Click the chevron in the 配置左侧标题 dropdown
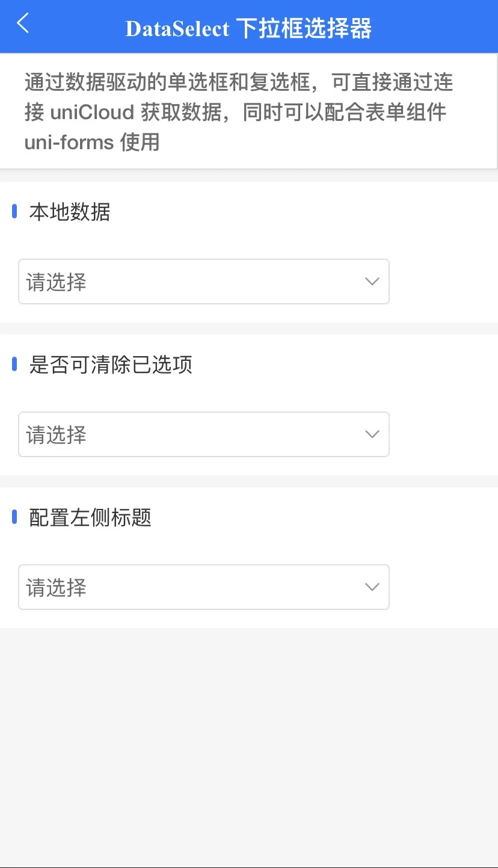The height and width of the screenshot is (868, 498). pyautogui.click(x=372, y=587)
